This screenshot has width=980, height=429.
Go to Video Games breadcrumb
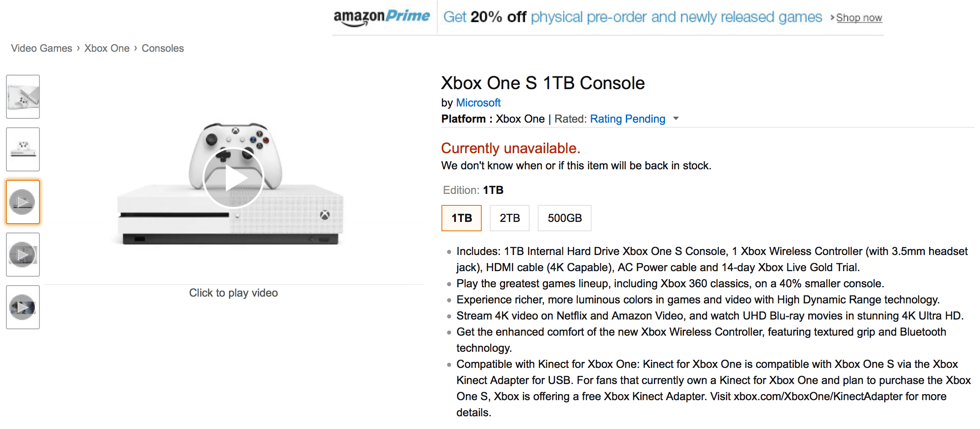pos(42,48)
